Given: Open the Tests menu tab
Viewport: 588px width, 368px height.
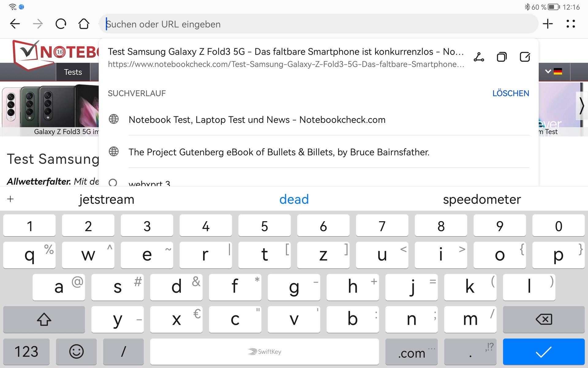Looking at the screenshot, I should coord(73,72).
